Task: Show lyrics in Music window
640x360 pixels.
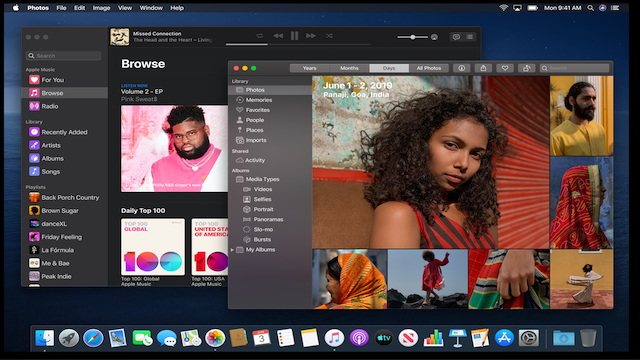Action: point(456,37)
